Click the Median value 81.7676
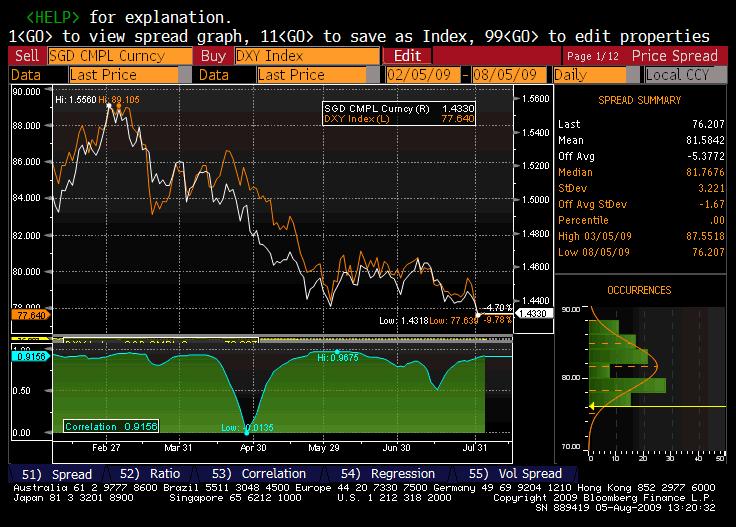 pyautogui.click(x=705, y=172)
